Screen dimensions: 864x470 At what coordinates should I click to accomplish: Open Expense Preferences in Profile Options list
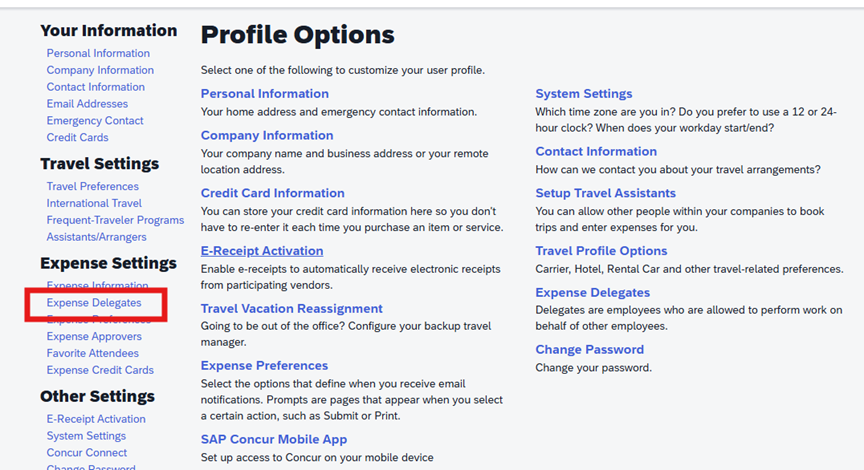[x=264, y=366]
